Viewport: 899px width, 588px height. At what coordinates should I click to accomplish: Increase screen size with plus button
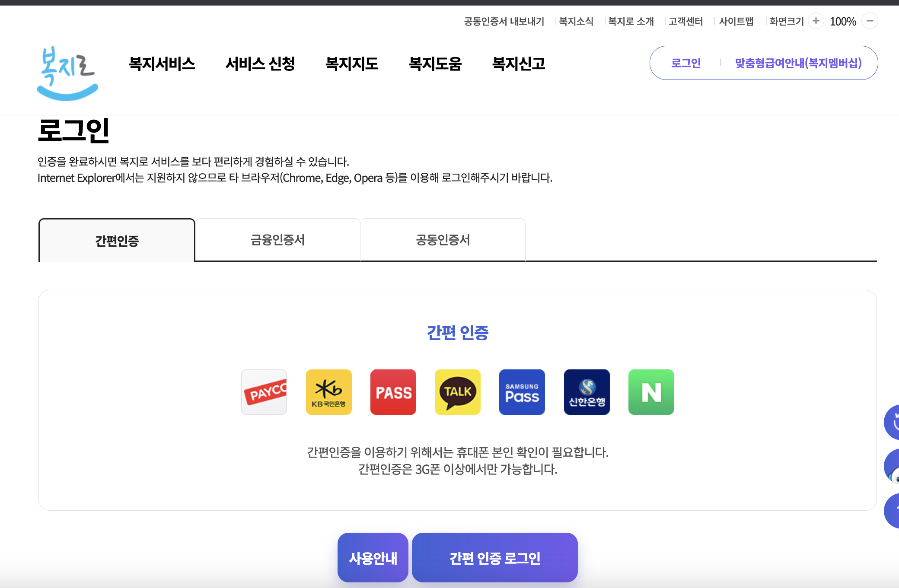pos(816,21)
